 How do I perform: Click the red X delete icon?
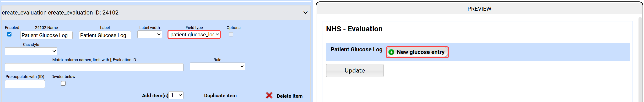coord(269,95)
